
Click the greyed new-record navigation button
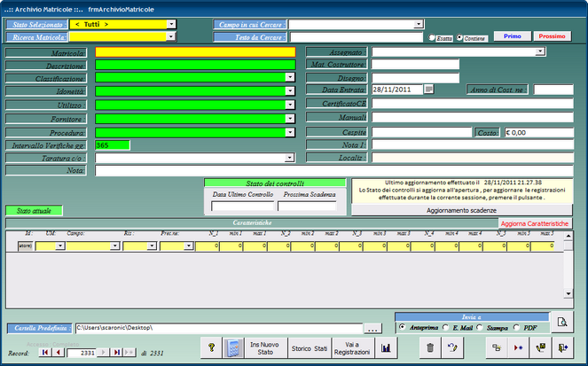tap(129, 352)
